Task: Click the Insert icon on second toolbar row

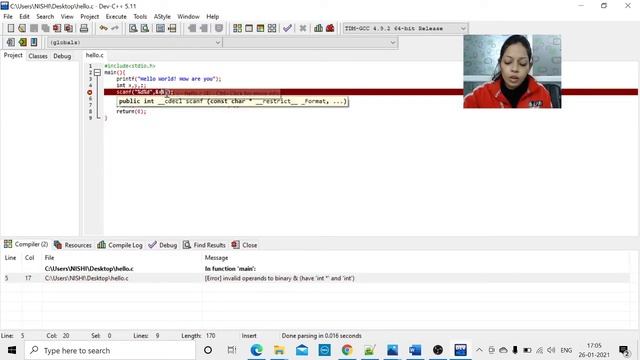Action: (x=11, y=42)
